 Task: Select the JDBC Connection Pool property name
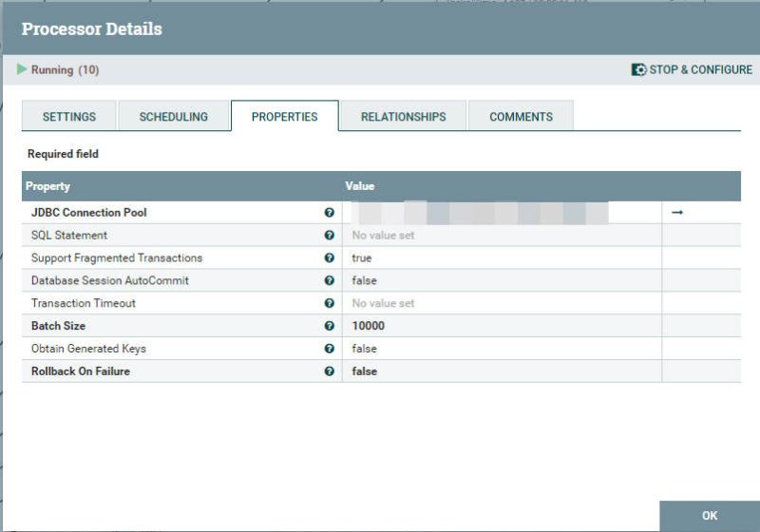(88, 212)
